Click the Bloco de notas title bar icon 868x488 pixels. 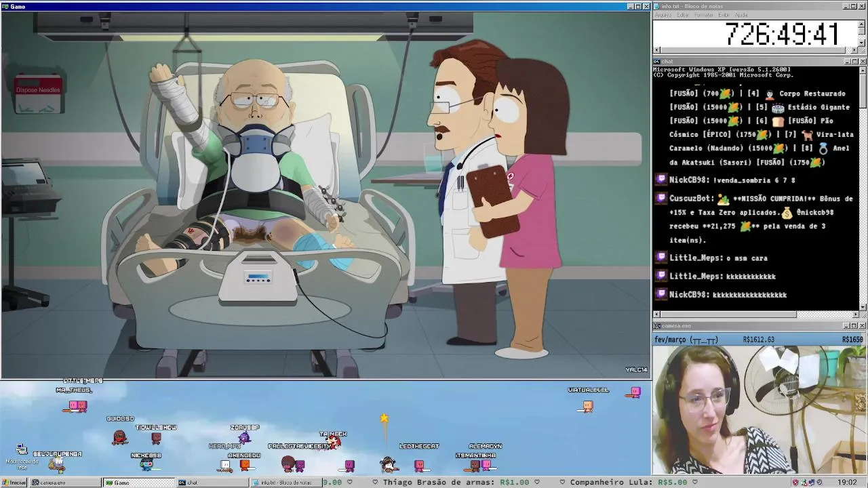click(657, 6)
